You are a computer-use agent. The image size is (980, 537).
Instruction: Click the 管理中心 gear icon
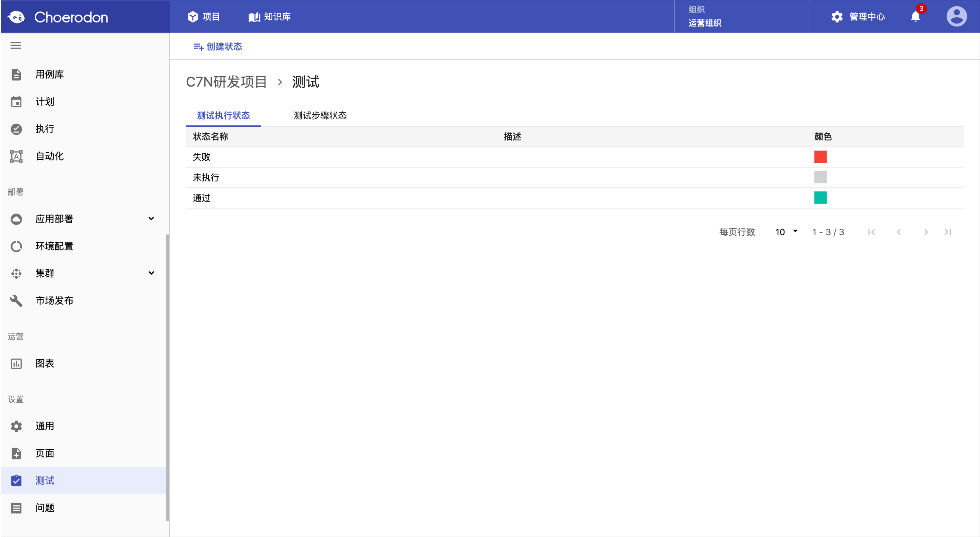837,17
